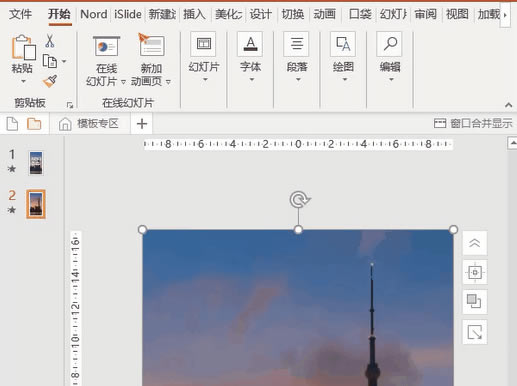Click the picture rotation handle

point(300,200)
